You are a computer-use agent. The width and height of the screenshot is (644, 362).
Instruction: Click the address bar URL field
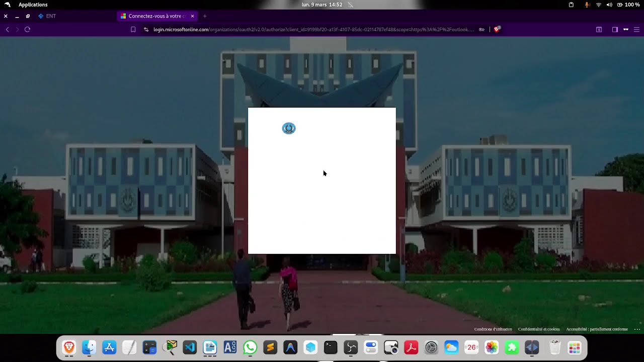click(x=313, y=29)
